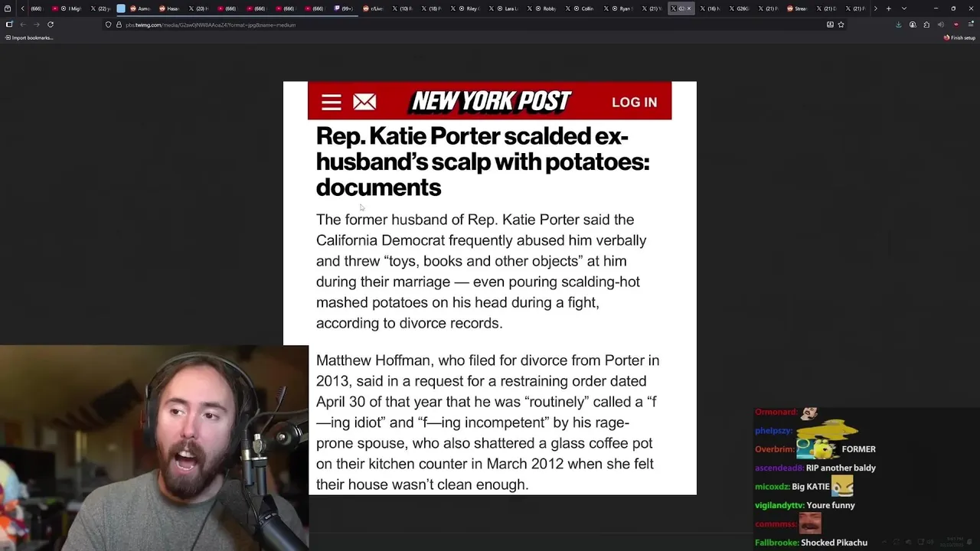The image size is (980, 551).
Task: Open the tracking protection shield icon
Action: click(108, 24)
